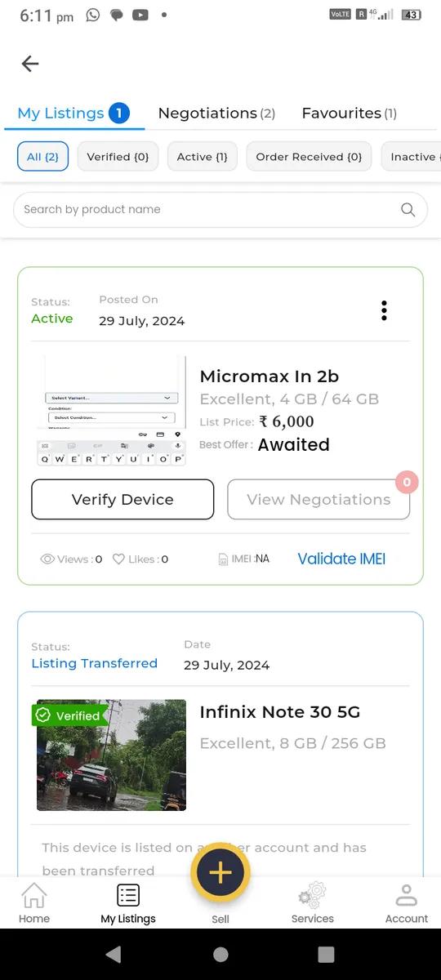Select the Verified (0) filter chip
The width and height of the screenshot is (441, 980).
tap(118, 157)
